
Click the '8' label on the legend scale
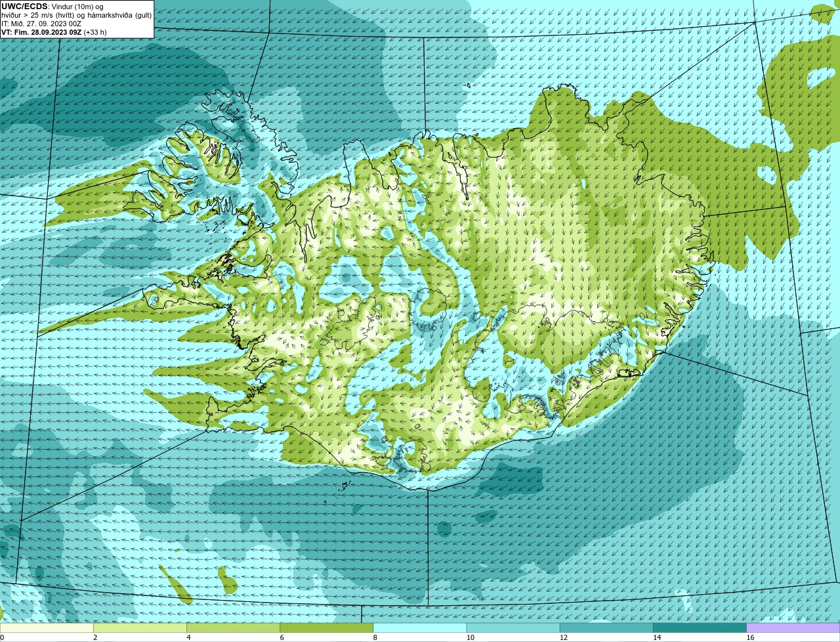click(375, 637)
